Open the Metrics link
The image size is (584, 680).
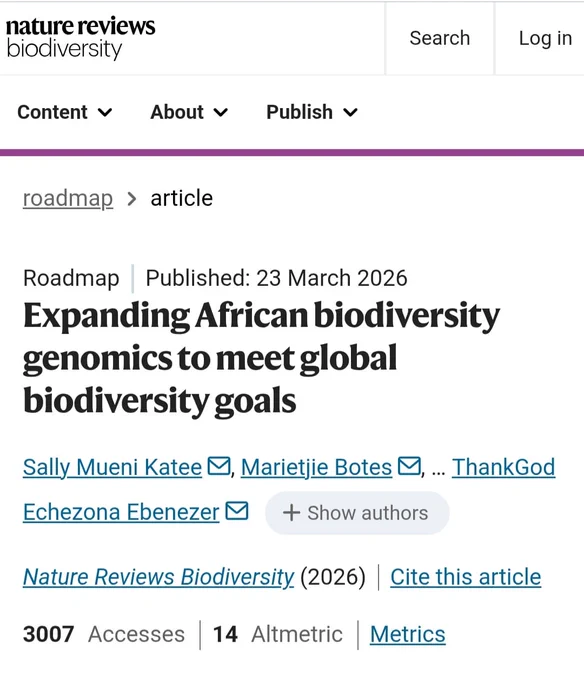[408, 634]
